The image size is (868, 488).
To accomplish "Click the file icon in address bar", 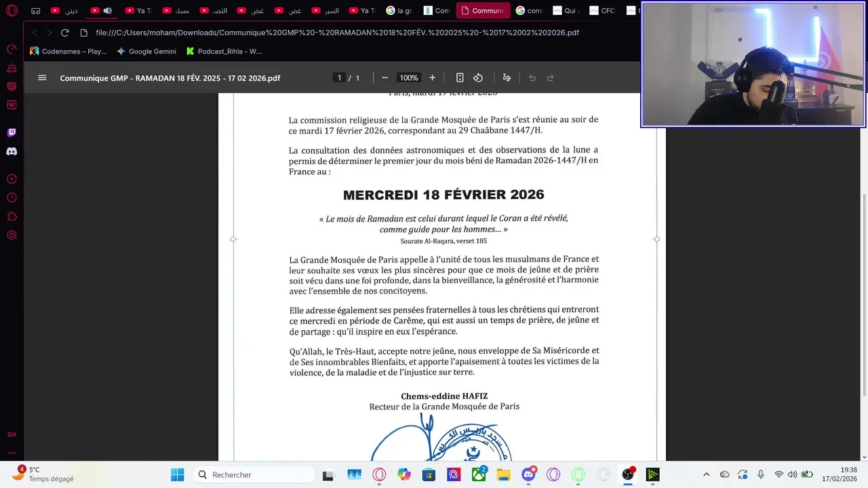I will click(84, 33).
